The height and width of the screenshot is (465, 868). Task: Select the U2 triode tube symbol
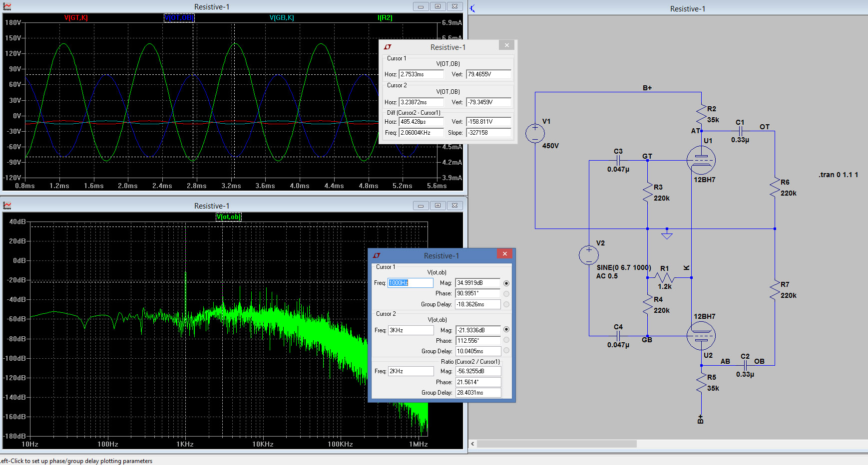(x=701, y=335)
